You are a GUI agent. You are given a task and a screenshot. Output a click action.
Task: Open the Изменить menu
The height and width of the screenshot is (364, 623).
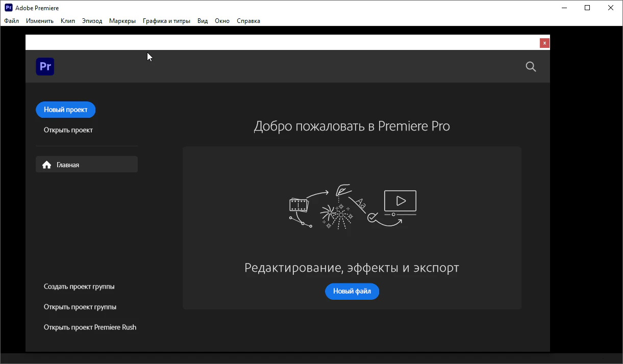click(40, 21)
